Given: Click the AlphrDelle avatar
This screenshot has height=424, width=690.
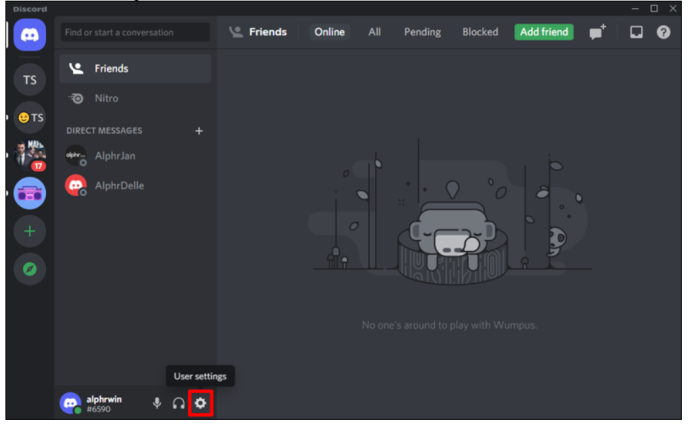Looking at the screenshot, I should [76, 186].
